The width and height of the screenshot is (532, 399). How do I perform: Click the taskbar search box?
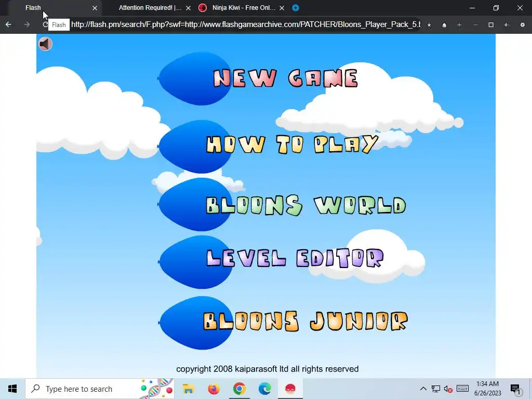point(99,389)
